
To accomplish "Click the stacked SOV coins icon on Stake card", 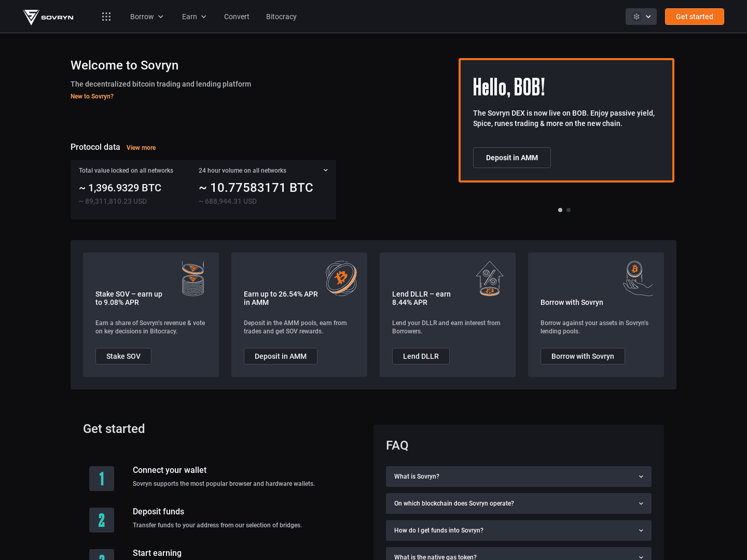I will point(192,278).
